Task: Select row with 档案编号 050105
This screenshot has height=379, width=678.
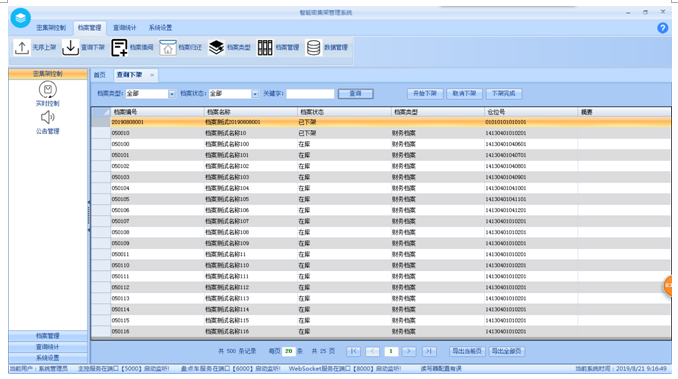Action: pos(381,199)
